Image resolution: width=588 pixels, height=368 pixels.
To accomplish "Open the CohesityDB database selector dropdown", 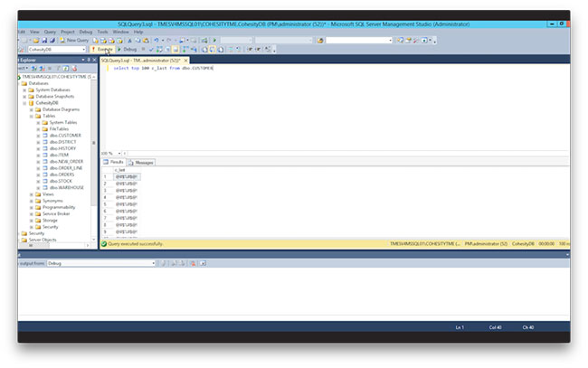I will (x=84, y=50).
